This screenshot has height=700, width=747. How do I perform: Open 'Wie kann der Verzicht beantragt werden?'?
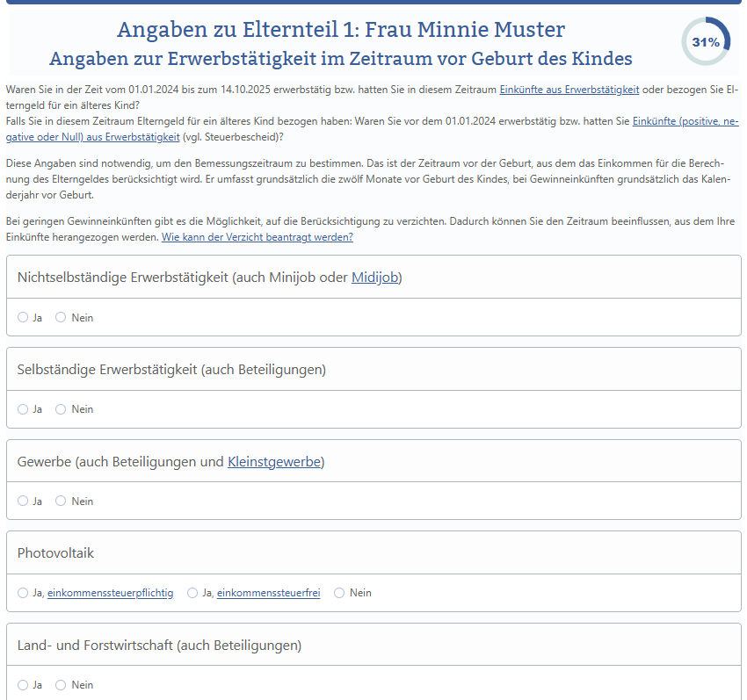click(x=257, y=236)
